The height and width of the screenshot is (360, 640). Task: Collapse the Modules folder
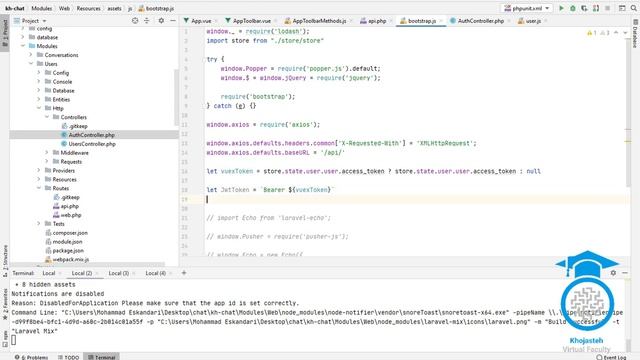(x=23, y=46)
